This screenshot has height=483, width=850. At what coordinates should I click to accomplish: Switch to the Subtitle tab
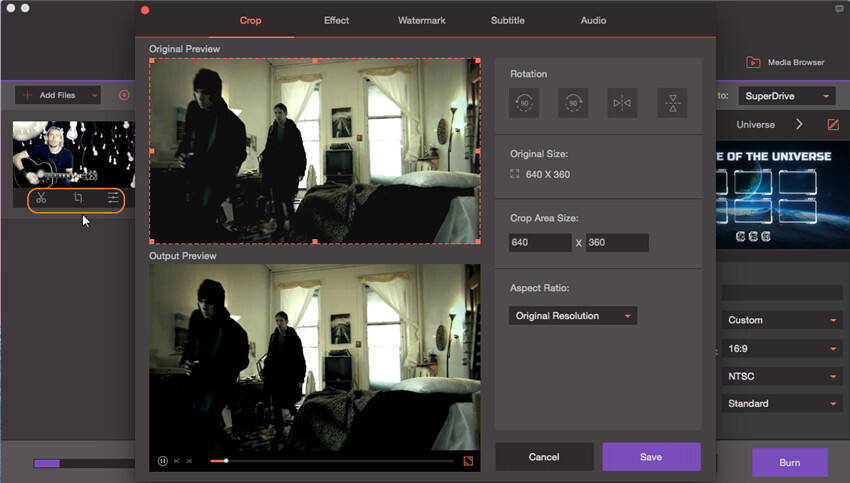[508, 21]
